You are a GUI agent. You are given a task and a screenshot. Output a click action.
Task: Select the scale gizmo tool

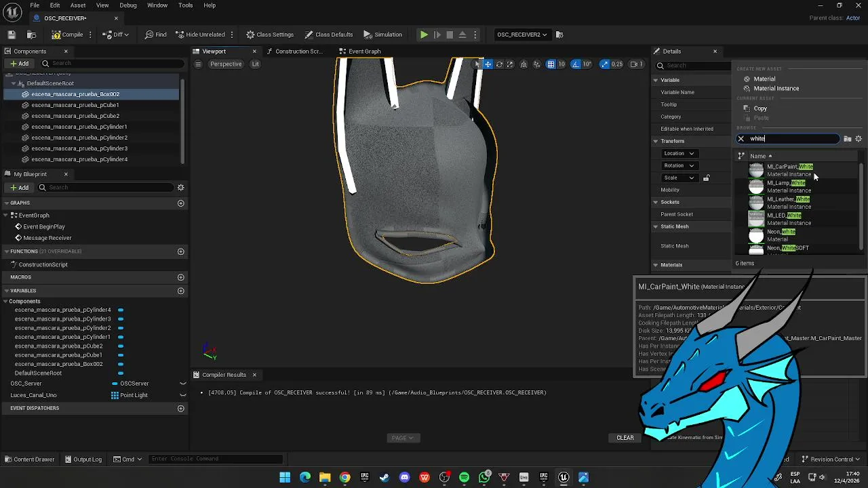[511, 64]
